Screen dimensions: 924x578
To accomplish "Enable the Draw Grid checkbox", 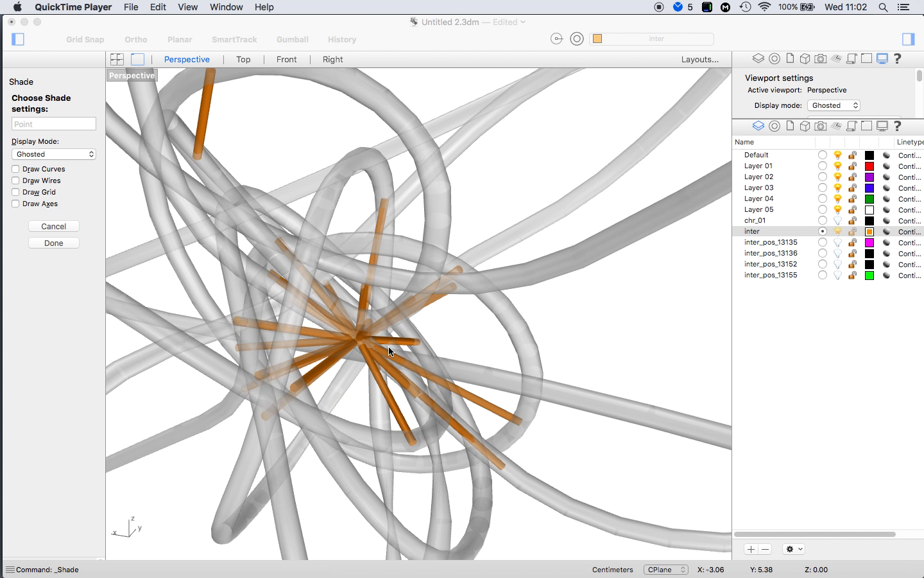I will click(x=15, y=192).
